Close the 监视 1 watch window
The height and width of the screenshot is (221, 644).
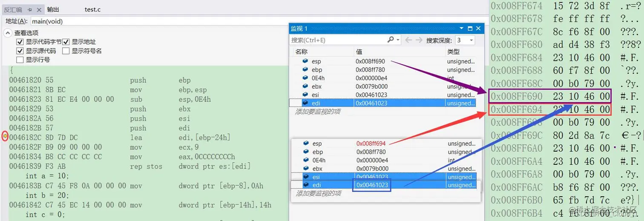point(478,29)
